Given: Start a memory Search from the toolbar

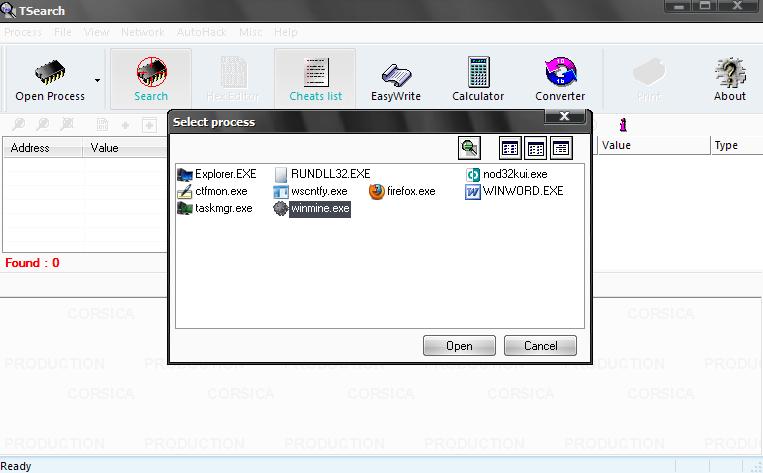Looking at the screenshot, I should (x=151, y=79).
